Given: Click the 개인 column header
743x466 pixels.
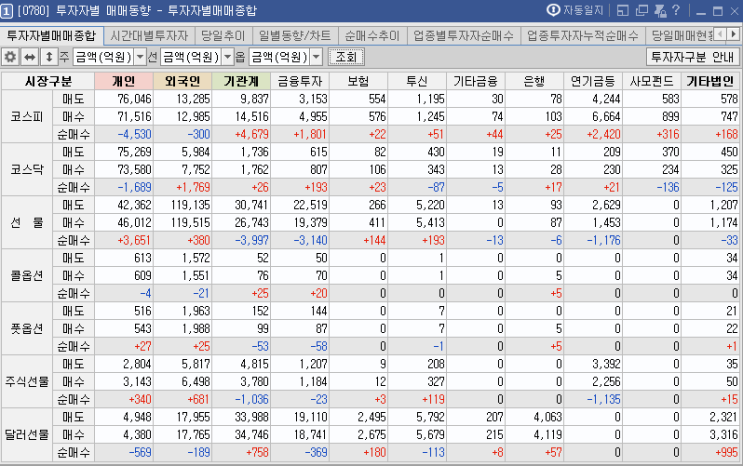Looking at the screenshot, I should [124, 81].
